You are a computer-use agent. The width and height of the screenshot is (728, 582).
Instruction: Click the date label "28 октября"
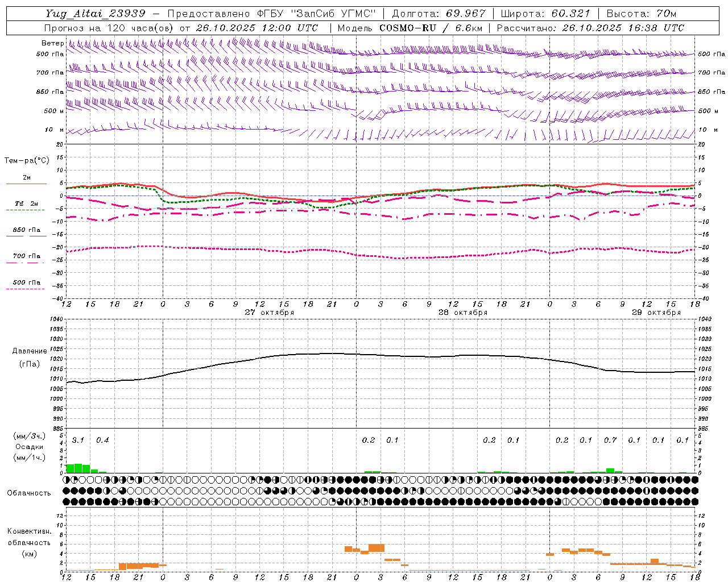[463, 313]
